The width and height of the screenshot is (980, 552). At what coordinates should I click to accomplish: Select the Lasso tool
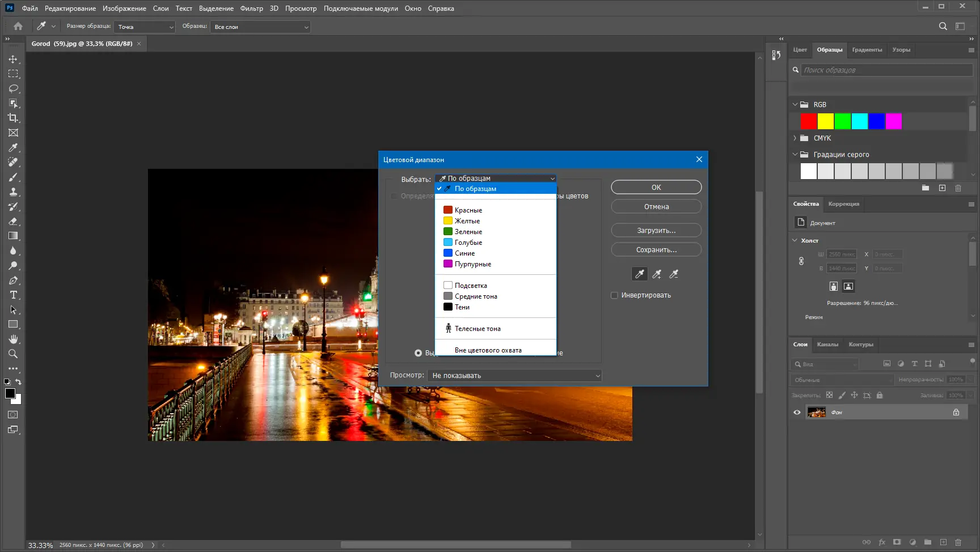13,89
